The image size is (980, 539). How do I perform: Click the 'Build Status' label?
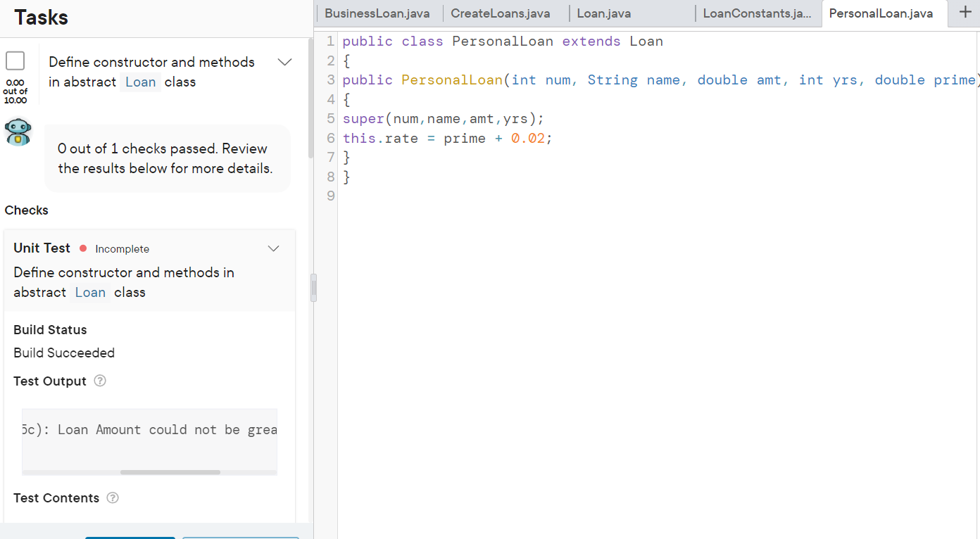[50, 330]
